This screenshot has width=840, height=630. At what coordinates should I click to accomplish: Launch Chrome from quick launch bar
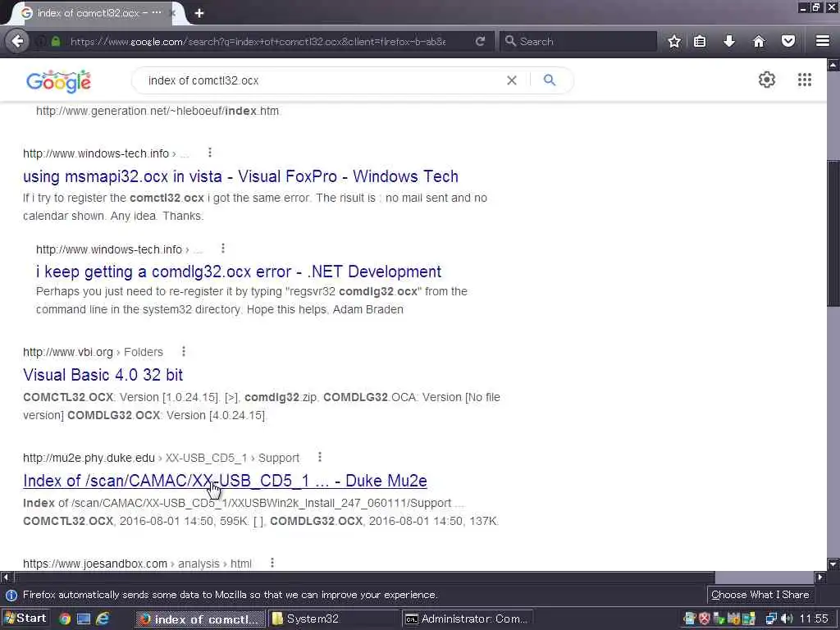point(65,619)
